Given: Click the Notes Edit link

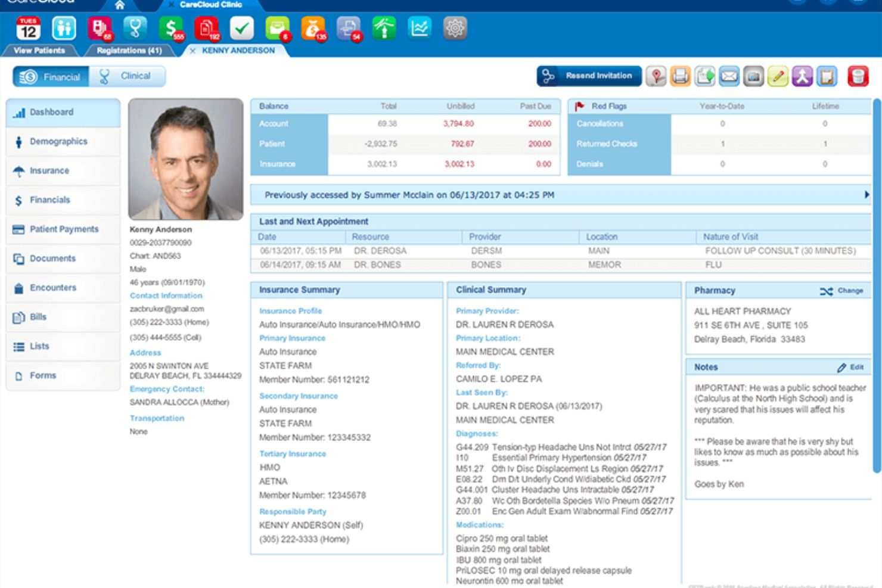Looking at the screenshot, I should click(850, 368).
